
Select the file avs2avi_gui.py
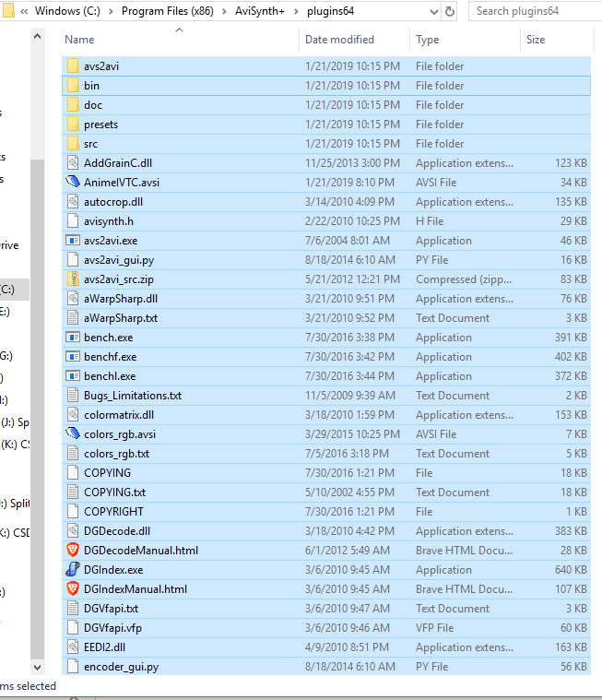point(119,260)
